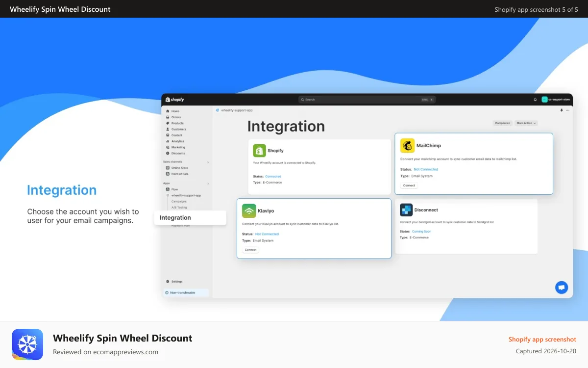Click the Marketing target icon
This screenshot has width=588, height=368.
(x=168, y=147)
